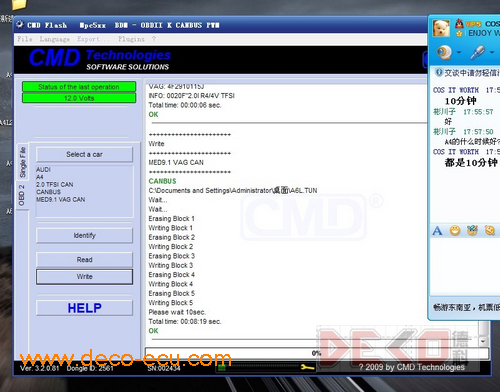Open the File menu
The image size is (500, 392).
coord(25,39)
